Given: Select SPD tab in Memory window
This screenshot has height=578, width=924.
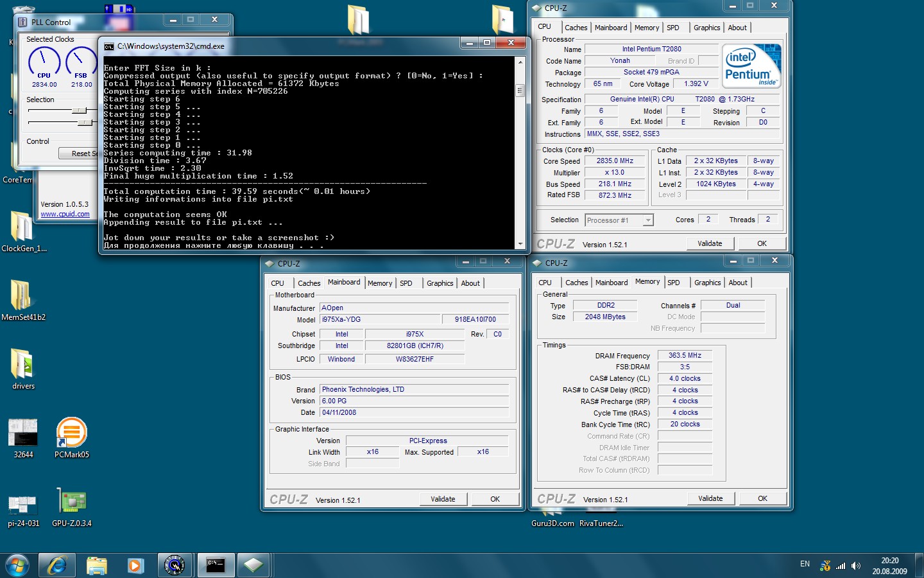Looking at the screenshot, I should [x=673, y=283].
